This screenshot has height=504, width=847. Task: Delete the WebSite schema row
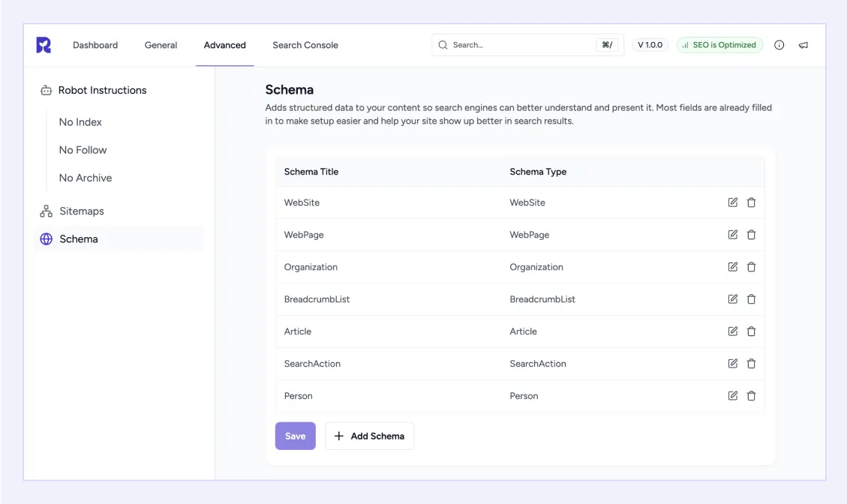[751, 202]
